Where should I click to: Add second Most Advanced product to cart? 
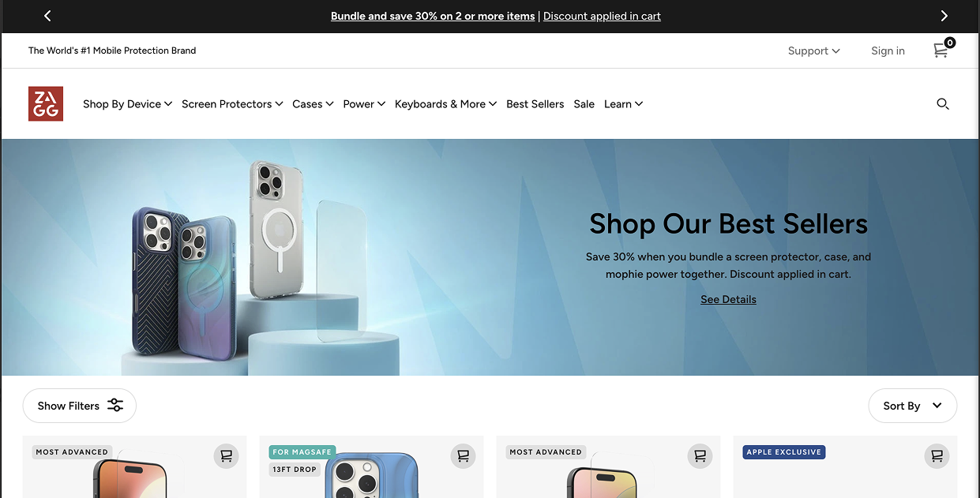tap(700, 455)
